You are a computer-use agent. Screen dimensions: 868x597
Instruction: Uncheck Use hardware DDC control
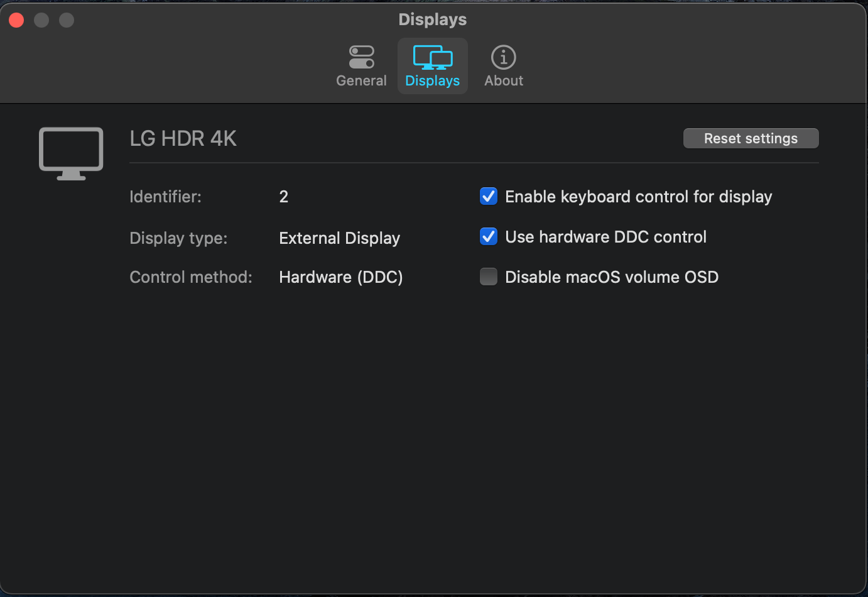488,236
